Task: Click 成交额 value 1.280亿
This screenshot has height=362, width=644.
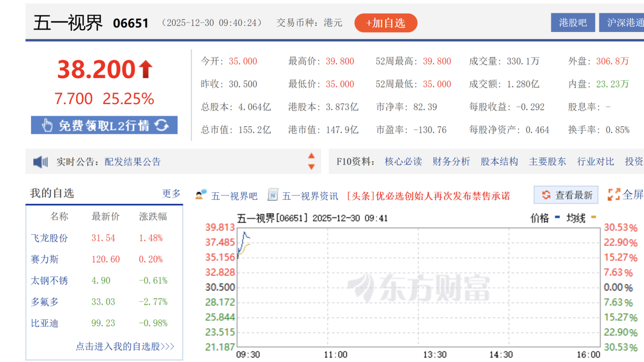Action: tap(523, 84)
